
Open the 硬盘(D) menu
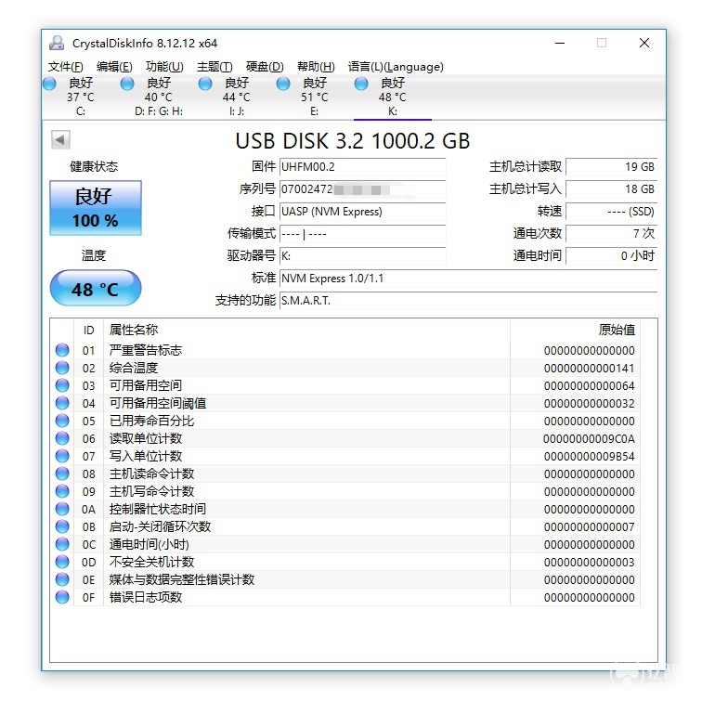[265, 67]
